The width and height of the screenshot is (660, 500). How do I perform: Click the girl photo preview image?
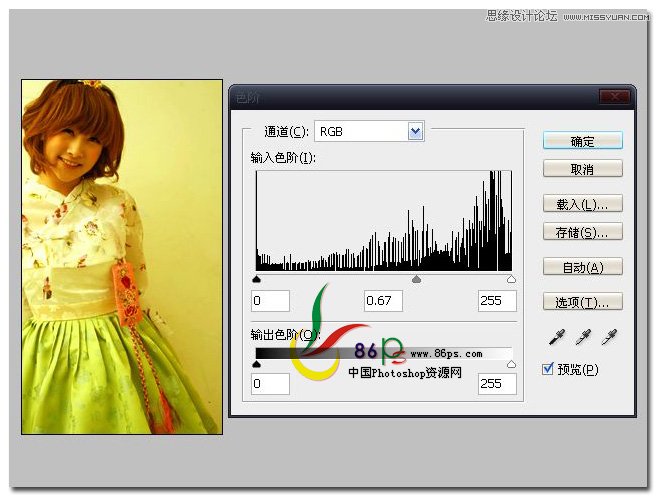122,257
